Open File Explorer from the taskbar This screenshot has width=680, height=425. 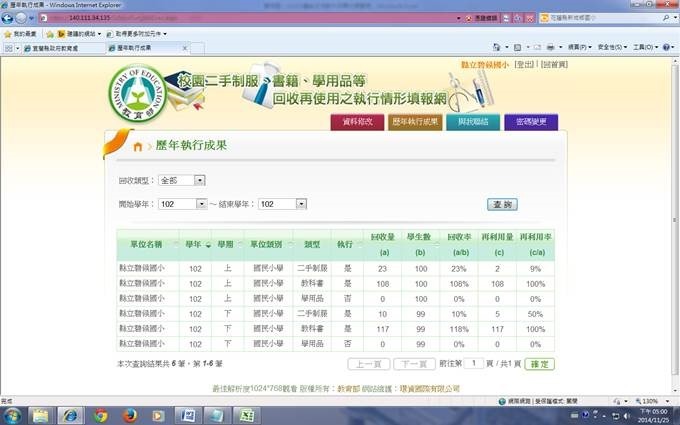coord(41,415)
